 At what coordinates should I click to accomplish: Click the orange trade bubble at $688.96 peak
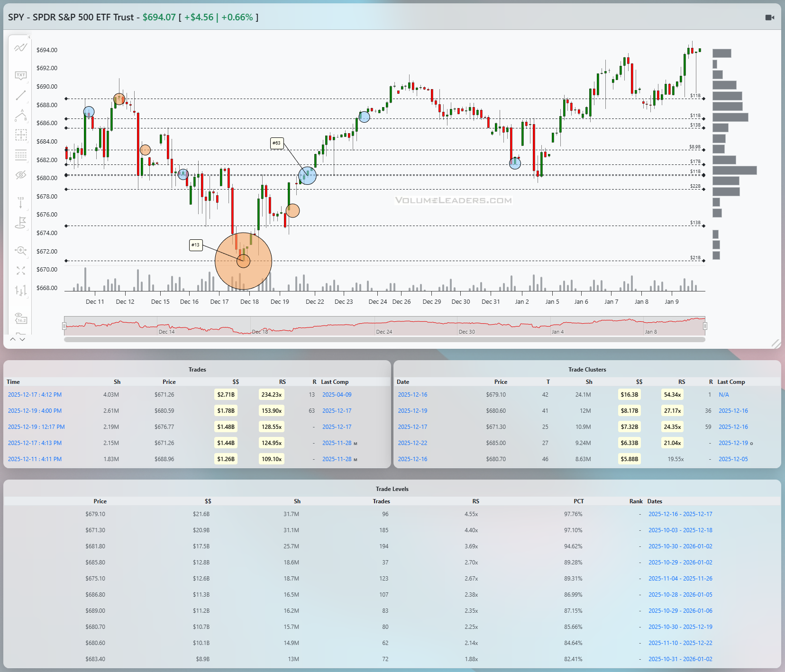point(119,99)
